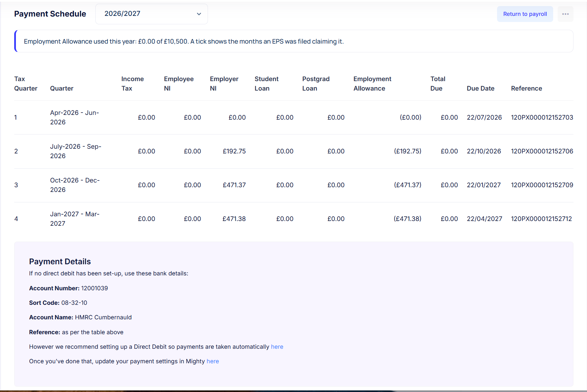The width and height of the screenshot is (587, 392).
Task: Click the Employment Allowance used info banner
Action: (x=293, y=41)
